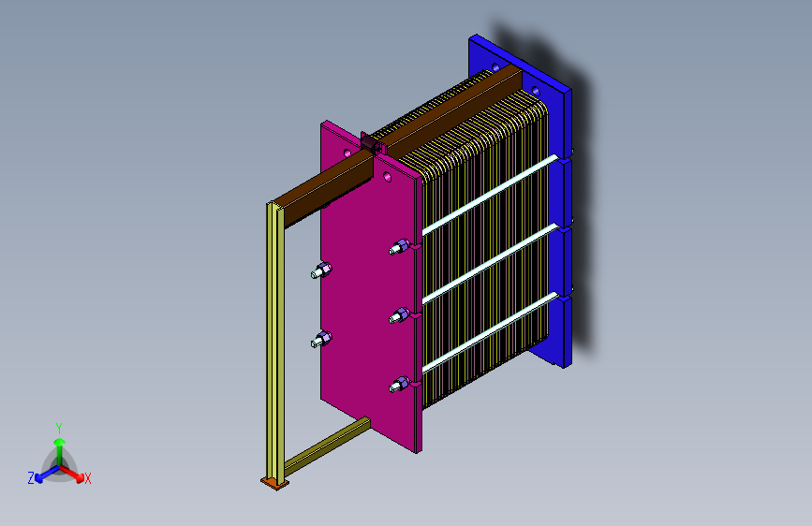This screenshot has width=812, height=526.
Task: Click the red X axis on the triad
Action: [x=72, y=474]
